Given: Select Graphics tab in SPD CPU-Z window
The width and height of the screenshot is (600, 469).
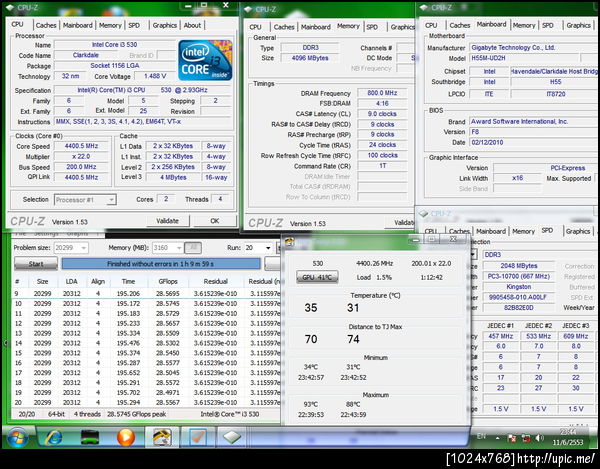Looking at the screenshot, I should 578,231.
